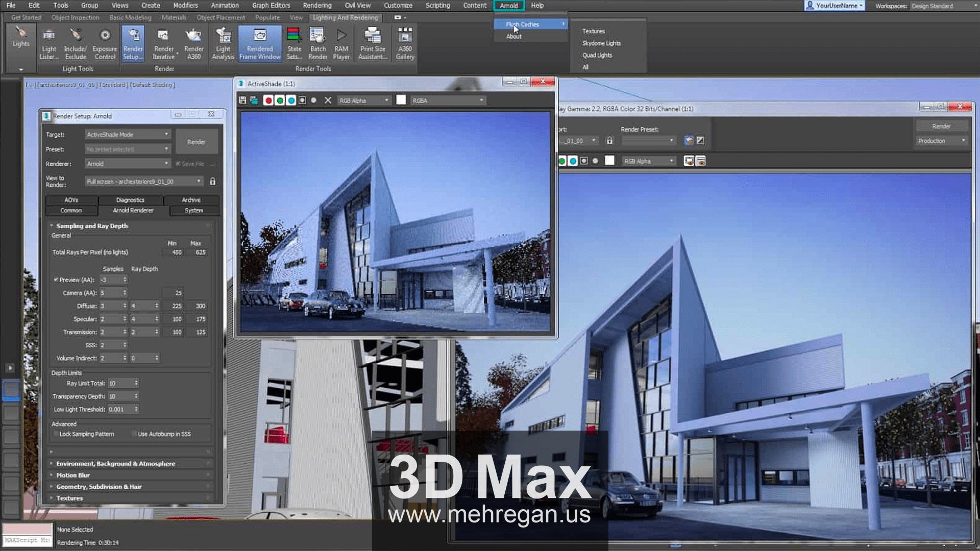Toggle red channel in ActiveShade window
Screen dimensions: 980x551
coord(268,101)
